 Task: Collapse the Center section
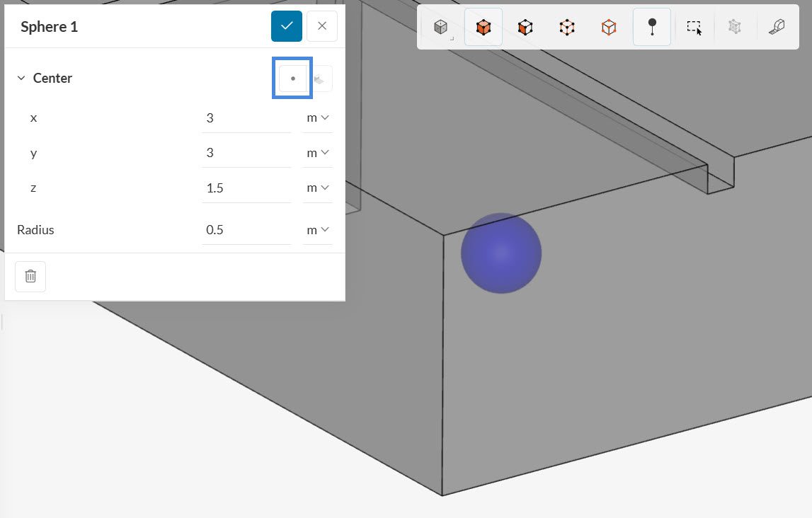[x=21, y=79]
